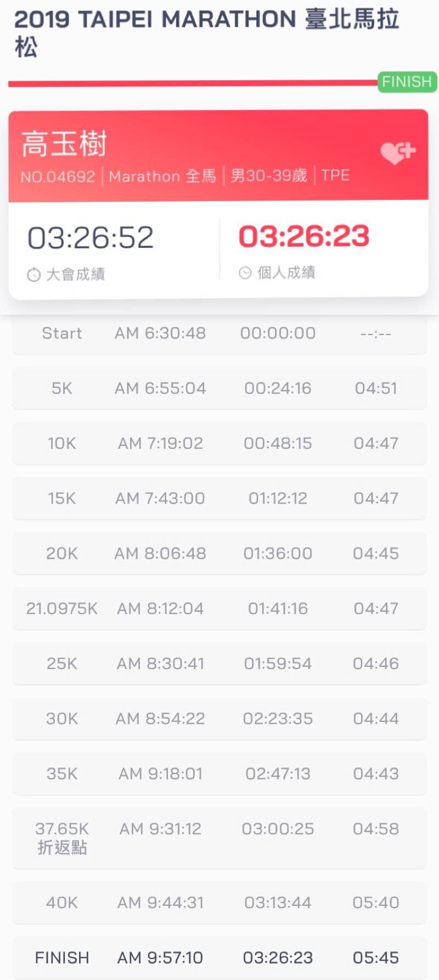
Task: Select the 男30-39歲 age group label
Action: pos(268,176)
